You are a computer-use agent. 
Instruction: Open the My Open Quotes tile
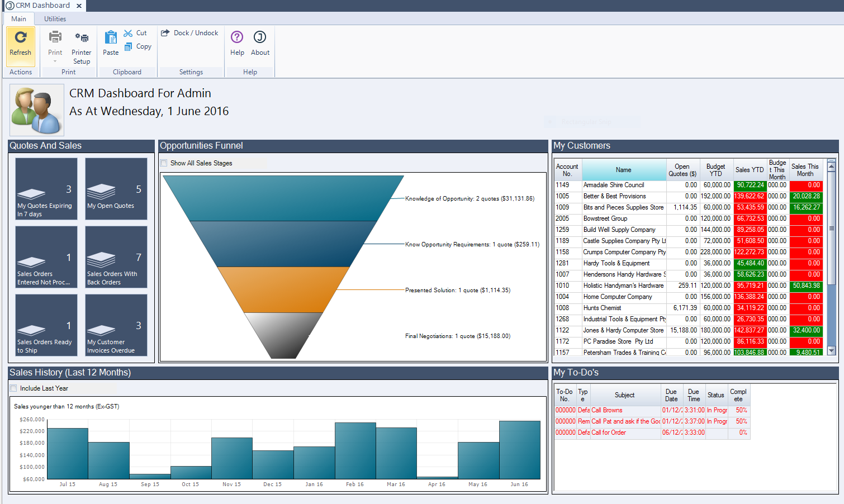click(116, 189)
